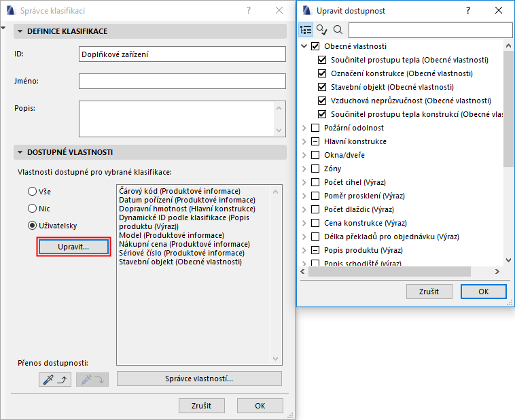This screenshot has width=515, height=420.
Task: Select Sériové číslo (Produktové informace) entry
Action: point(181,253)
